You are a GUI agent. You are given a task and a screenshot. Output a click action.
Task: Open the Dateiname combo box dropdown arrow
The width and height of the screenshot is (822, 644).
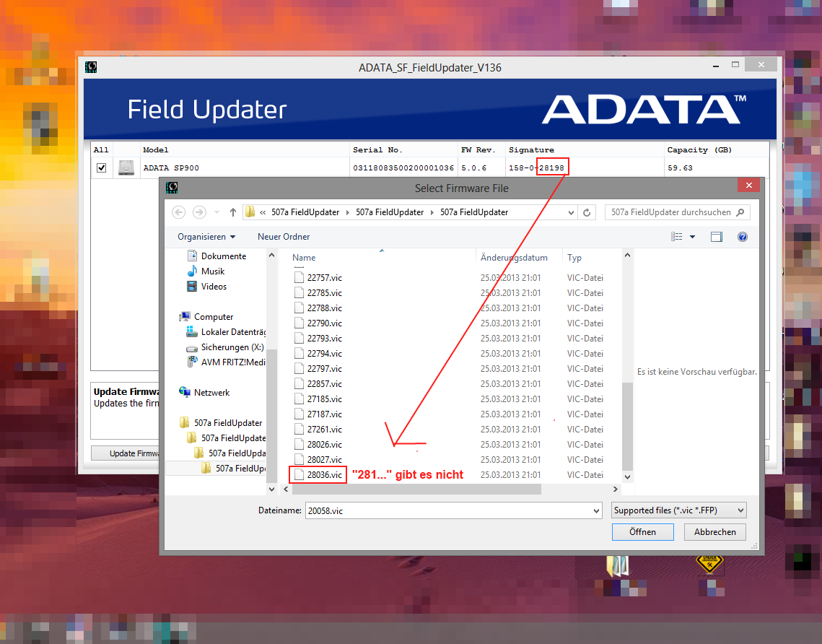pos(596,510)
